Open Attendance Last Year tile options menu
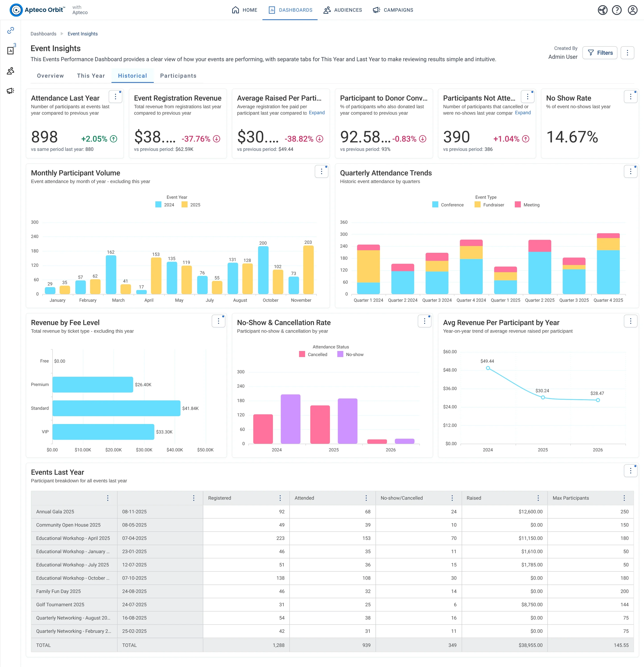Image resolution: width=644 pixels, height=667 pixels. click(115, 97)
